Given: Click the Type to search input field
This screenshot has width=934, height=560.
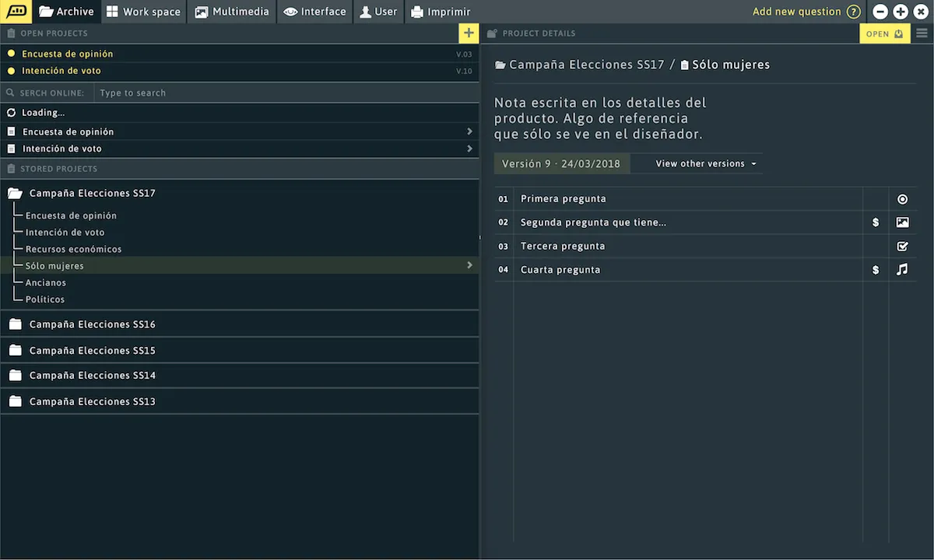Looking at the screenshot, I should pos(285,93).
